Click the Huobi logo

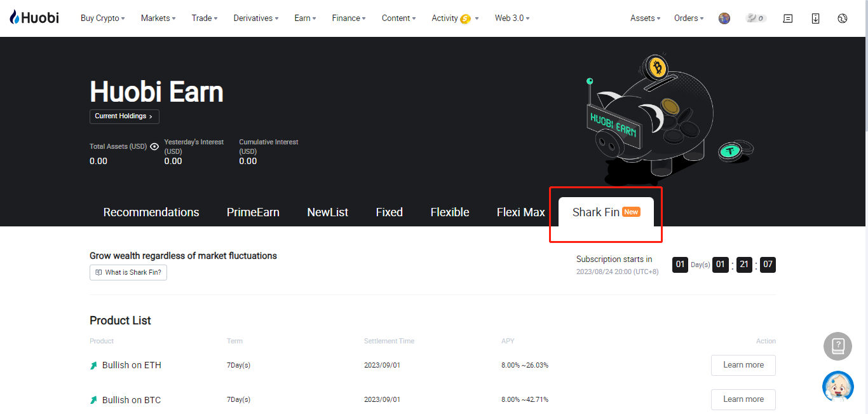point(34,18)
